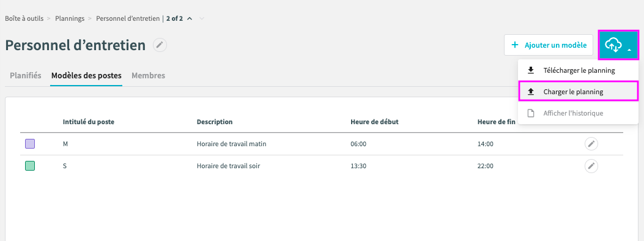Edit the S evening shift row
This screenshot has width=644, height=241.
tap(591, 166)
